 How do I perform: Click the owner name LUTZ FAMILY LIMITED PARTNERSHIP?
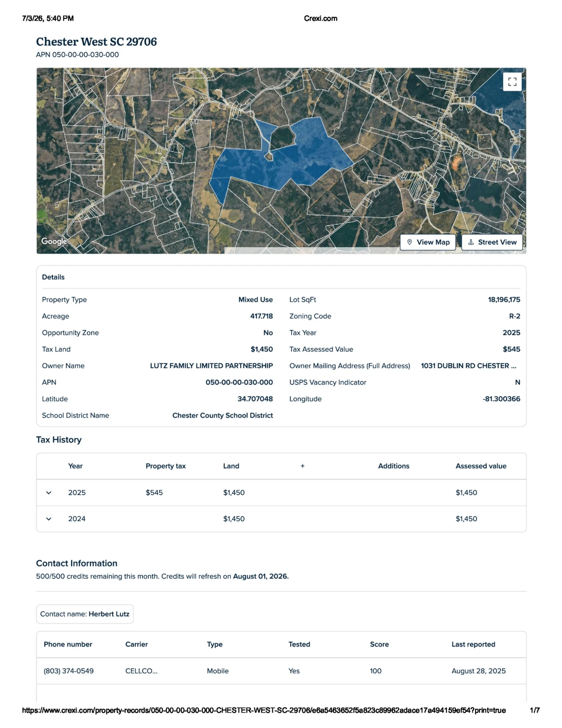click(x=211, y=365)
